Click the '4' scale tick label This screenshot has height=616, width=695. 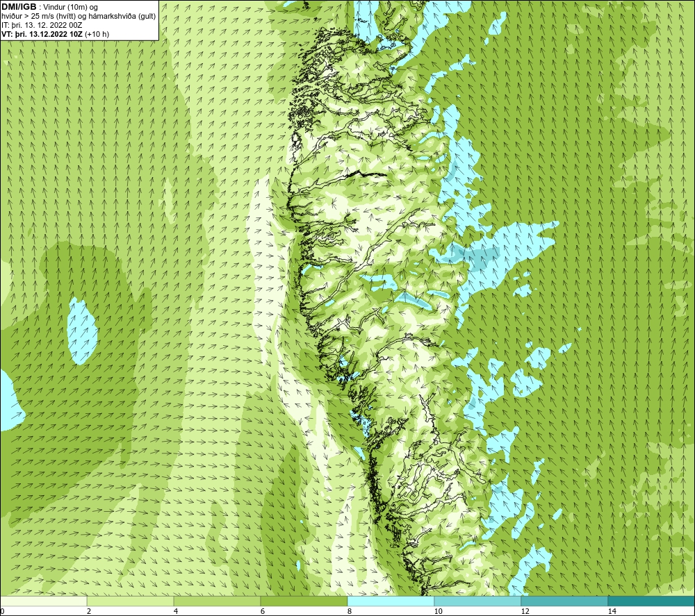[176, 611]
